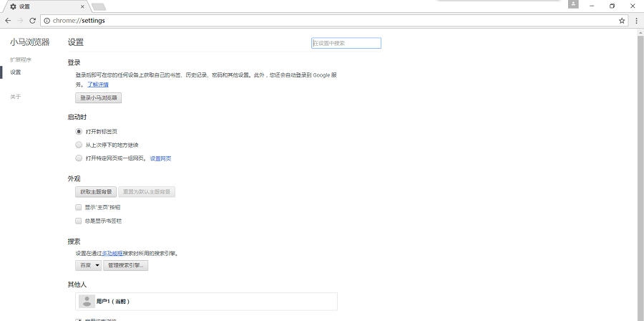Select 打开新标签页 radio option
This screenshot has height=321, width=644.
[79, 132]
